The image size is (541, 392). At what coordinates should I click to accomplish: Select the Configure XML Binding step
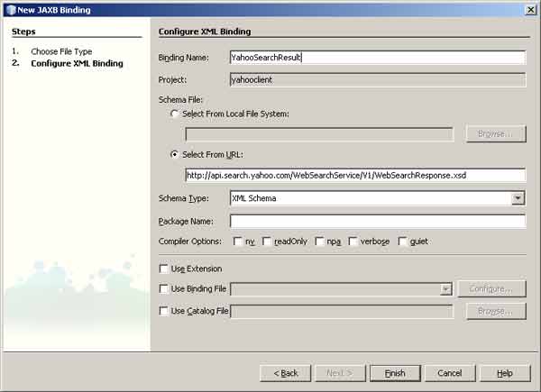[77, 63]
